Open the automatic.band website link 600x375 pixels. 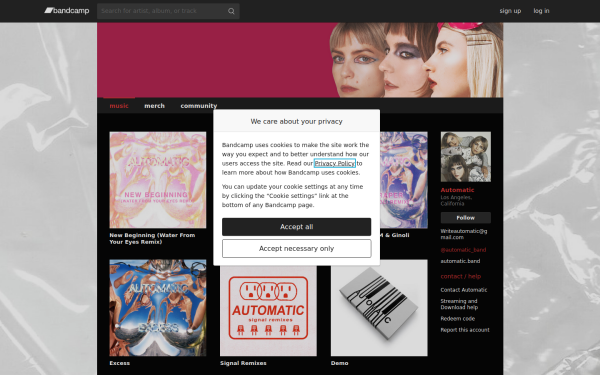(460, 261)
